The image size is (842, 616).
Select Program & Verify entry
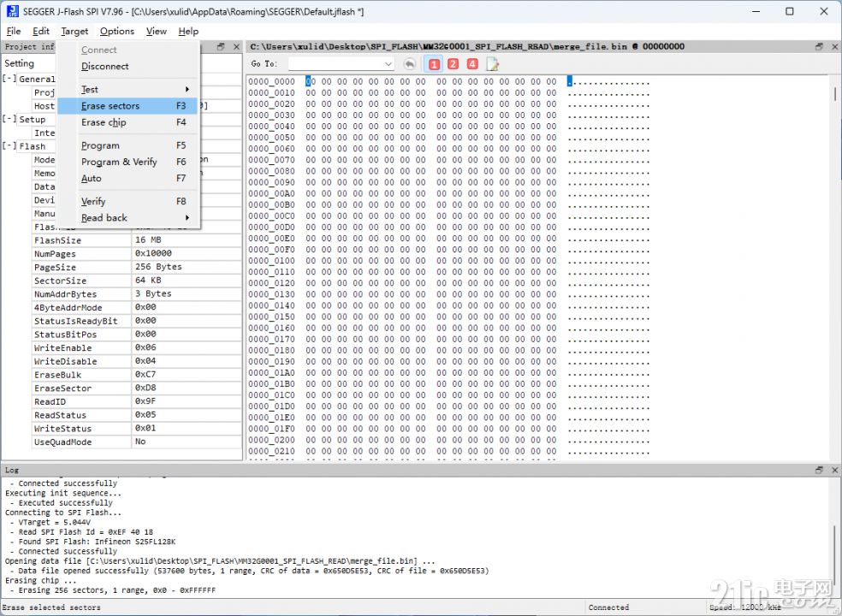click(x=127, y=162)
